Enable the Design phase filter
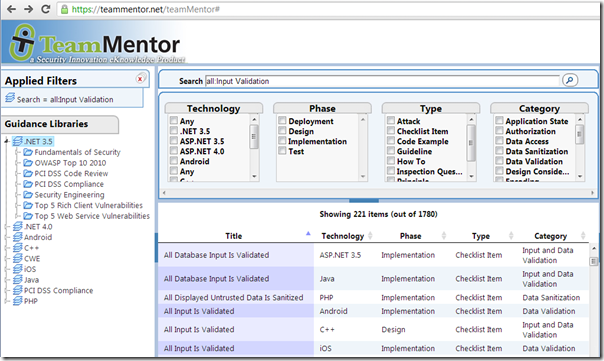 pyautogui.click(x=282, y=131)
